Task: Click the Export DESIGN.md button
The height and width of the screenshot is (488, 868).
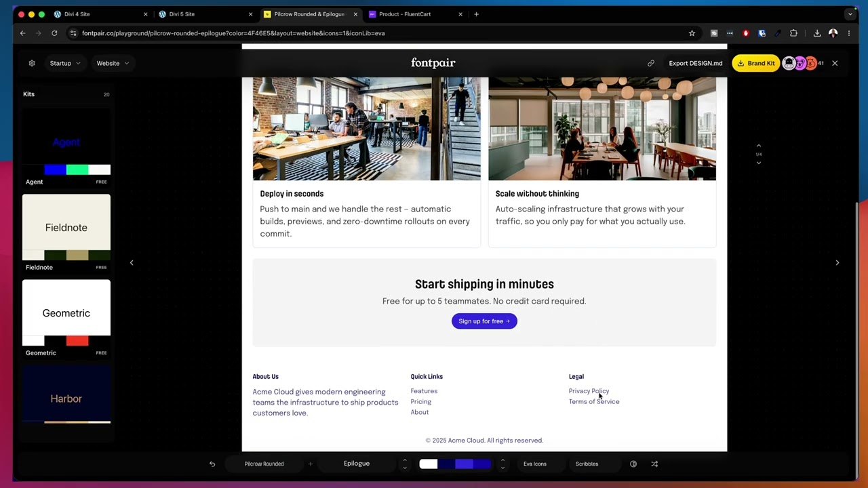Action: [696, 63]
